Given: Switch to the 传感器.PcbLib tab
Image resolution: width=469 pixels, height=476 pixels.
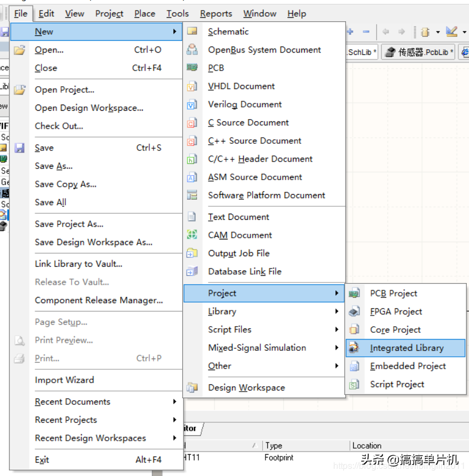Looking at the screenshot, I should (418, 52).
